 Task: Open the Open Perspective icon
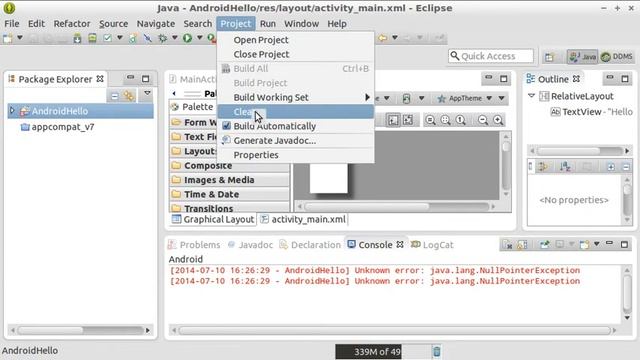[x=550, y=57]
